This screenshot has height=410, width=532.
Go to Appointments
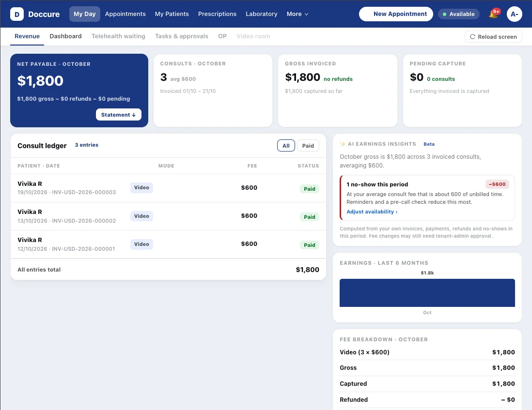[125, 14]
